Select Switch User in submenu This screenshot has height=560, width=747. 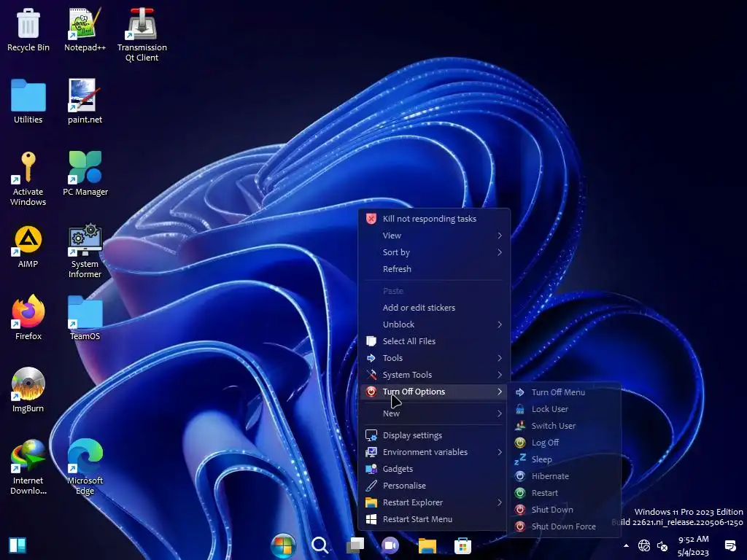[565, 426]
